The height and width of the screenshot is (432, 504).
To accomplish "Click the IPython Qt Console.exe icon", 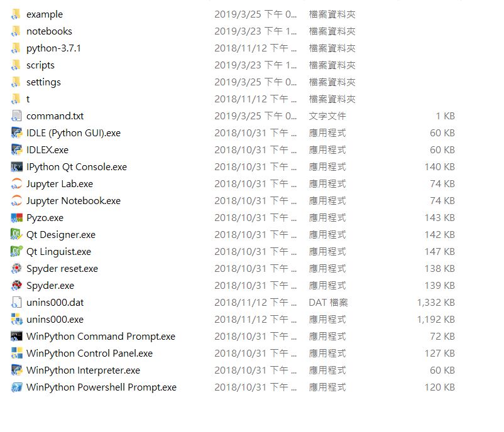I will click(16, 167).
